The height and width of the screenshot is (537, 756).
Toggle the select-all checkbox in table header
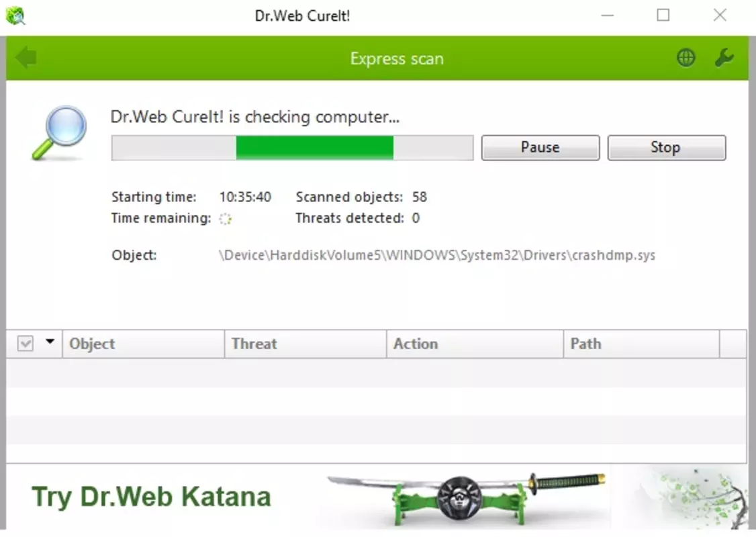coord(25,344)
